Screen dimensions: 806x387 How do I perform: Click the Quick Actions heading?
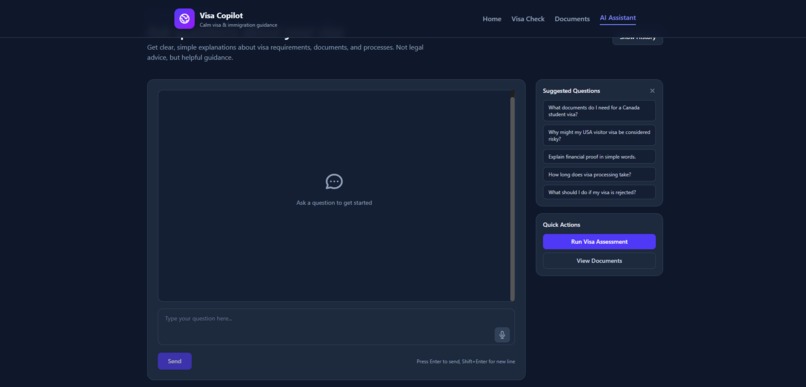[x=561, y=225]
